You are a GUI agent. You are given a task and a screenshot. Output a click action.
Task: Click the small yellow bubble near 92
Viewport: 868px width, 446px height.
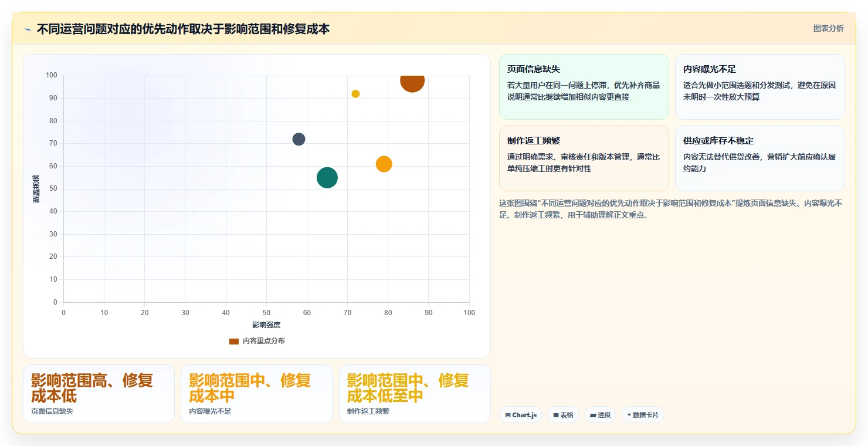[x=355, y=94]
